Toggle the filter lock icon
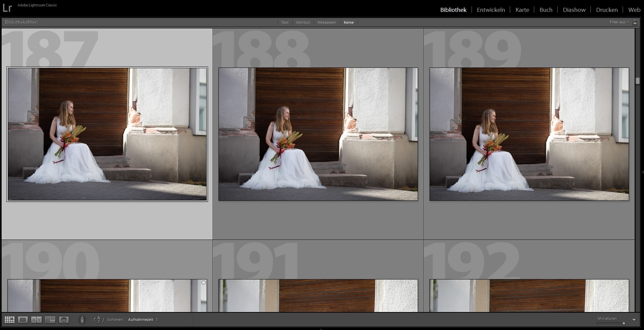 [x=635, y=22]
